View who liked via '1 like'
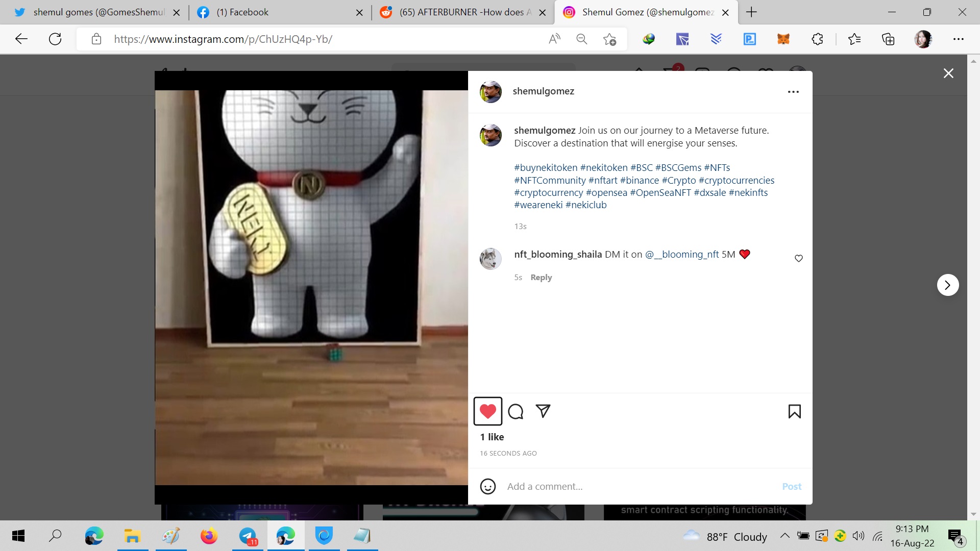The height and width of the screenshot is (551, 980). point(492,437)
